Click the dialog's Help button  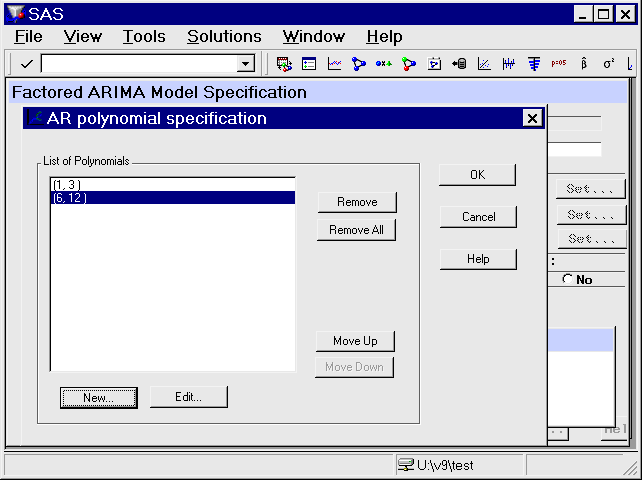click(x=478, y=259)
